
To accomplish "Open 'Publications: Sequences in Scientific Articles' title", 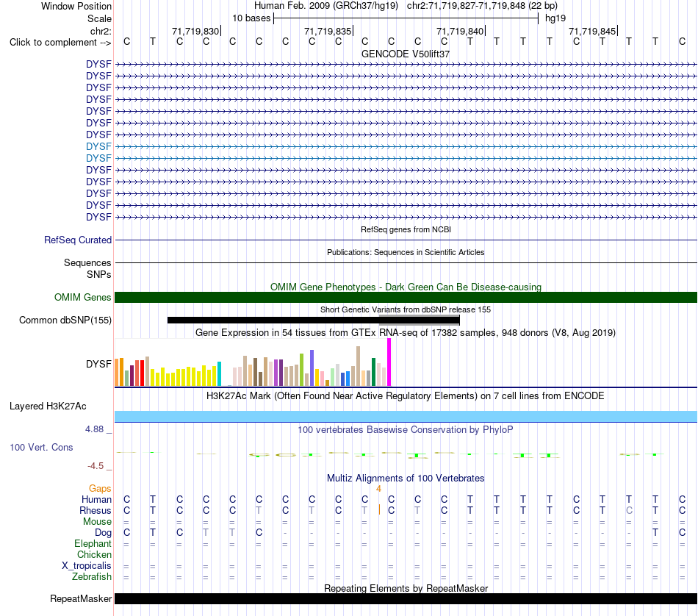I will pyautogui.click(x=406, y=252).
